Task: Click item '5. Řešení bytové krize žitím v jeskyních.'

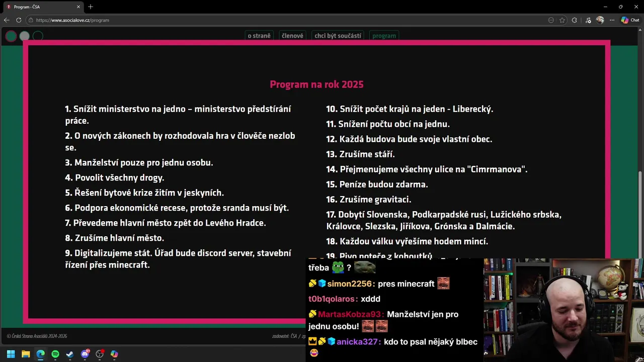Action: [x=144, y=193]
